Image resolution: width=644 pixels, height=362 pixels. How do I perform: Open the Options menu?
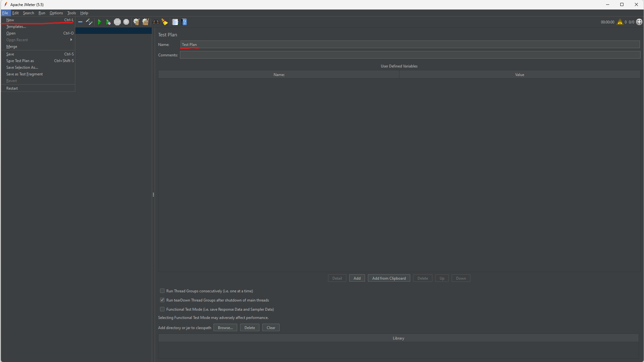tap(56, 13)
